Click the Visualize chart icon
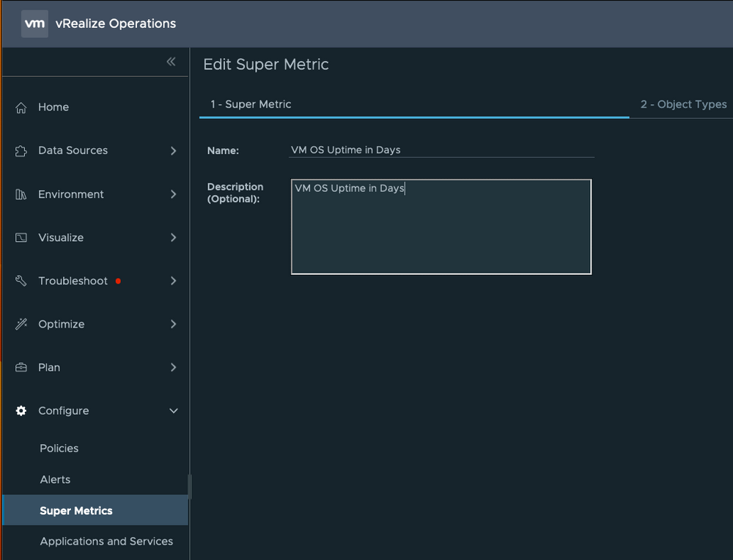733x560 pixels. (x=21, y=237)
